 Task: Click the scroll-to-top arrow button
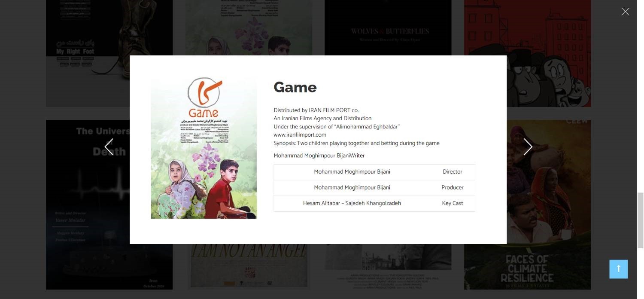(x=618, y=269)
